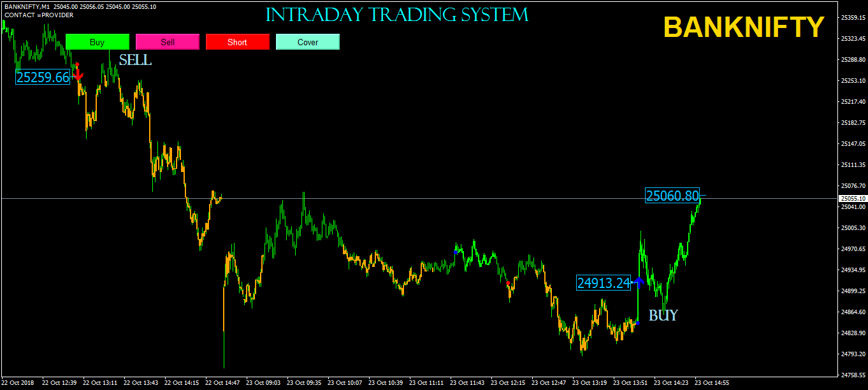Click the CONTACT =PROVIDER label
Viewport: 868px width, 390px height.
(x=39, y=15)
